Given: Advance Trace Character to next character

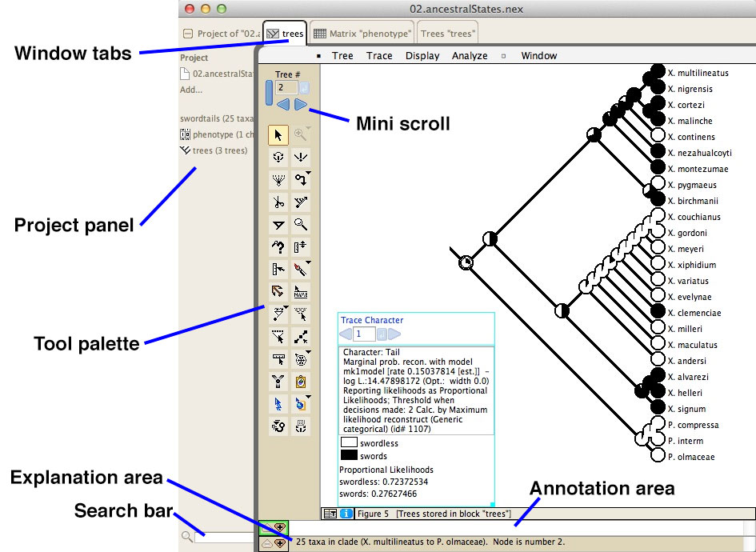Looking at the screenshot, I should tap(395, 334).
